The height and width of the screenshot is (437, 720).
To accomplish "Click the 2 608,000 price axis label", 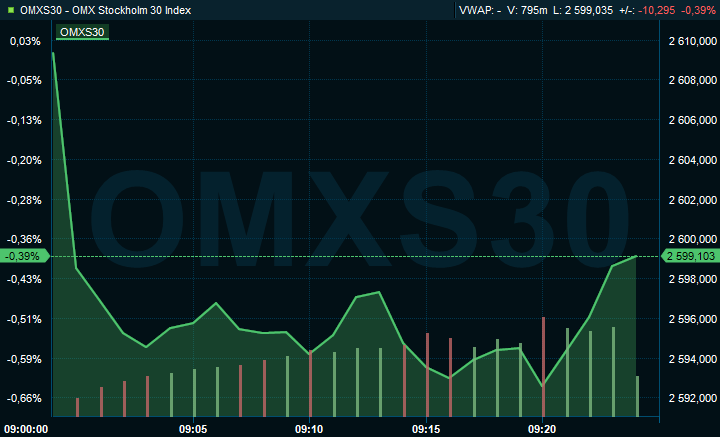I will (692, 80).
